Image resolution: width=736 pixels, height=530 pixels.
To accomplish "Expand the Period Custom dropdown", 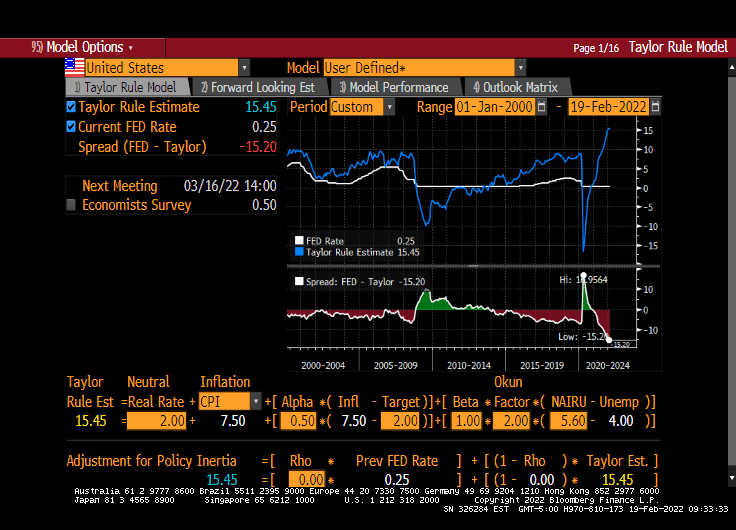I will 389,107.
